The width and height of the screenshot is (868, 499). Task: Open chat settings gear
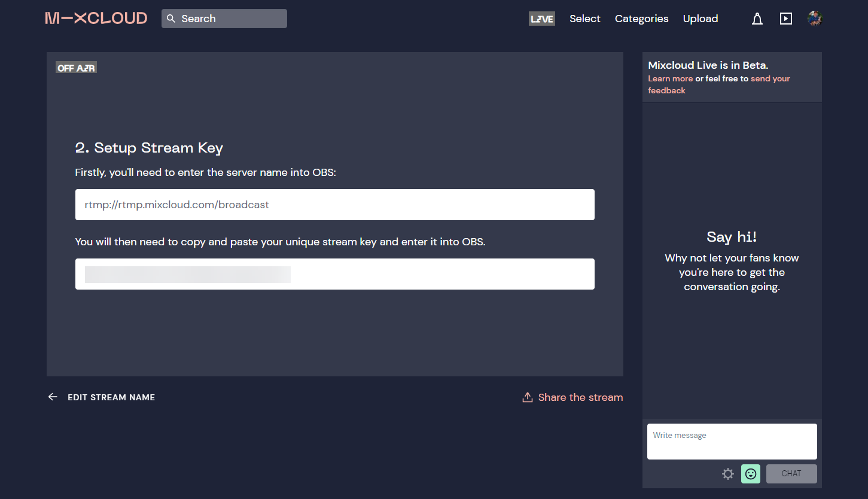pyautogui.click(x=728, y=474)
